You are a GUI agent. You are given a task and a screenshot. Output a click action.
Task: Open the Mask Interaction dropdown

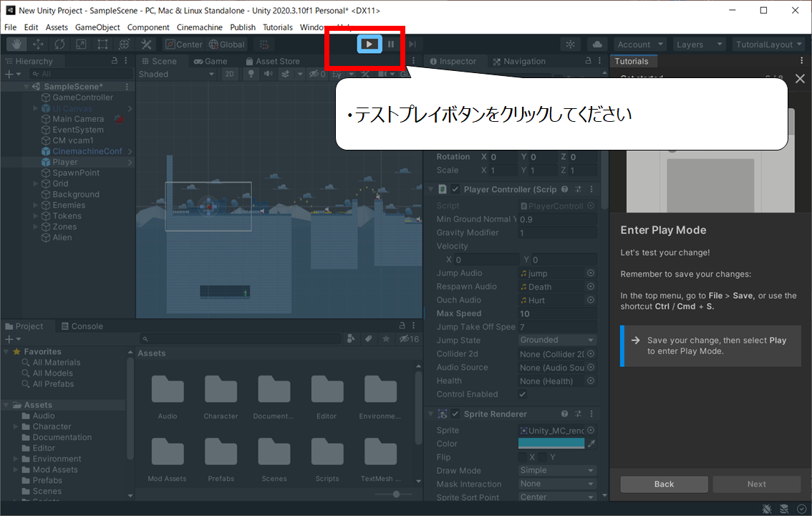[557, 484]
